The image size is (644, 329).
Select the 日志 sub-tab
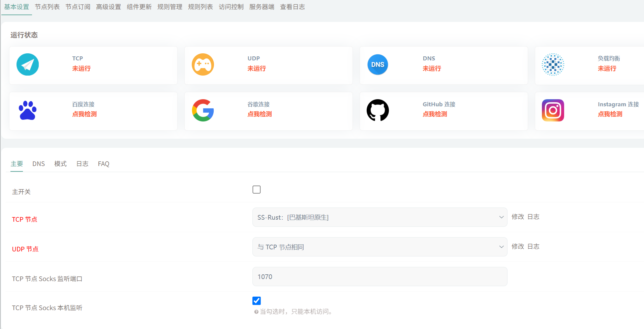[83, 164]
